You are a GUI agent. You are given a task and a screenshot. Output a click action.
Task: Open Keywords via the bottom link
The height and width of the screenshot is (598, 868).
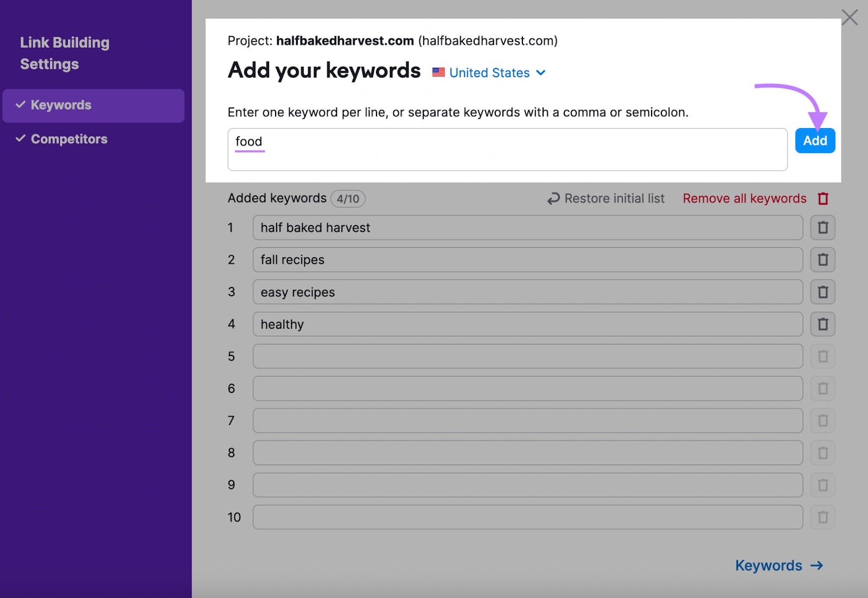click(x=769, y=565)
